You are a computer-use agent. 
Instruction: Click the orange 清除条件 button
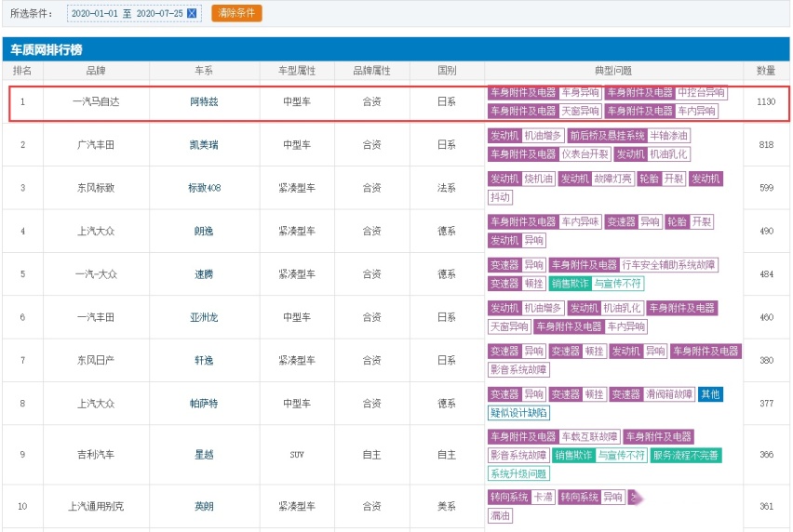236,13
